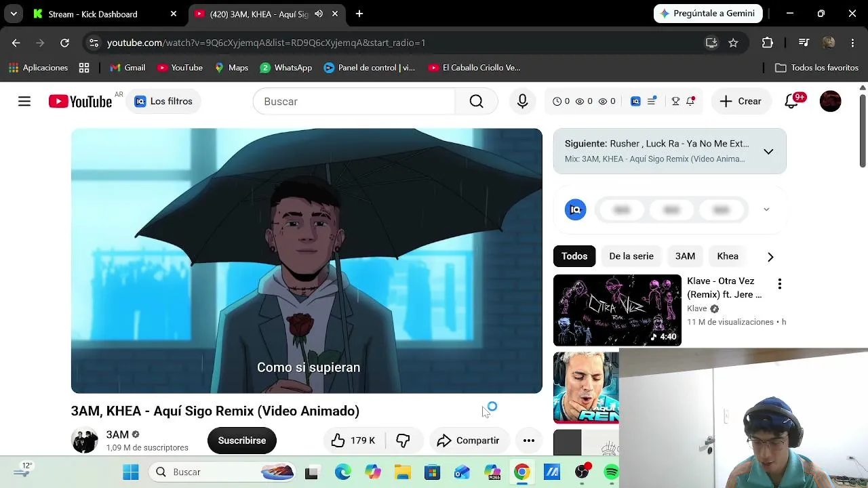Open the account avatar menu on YouTube
The width and height of the screenshot is (868, 488).
[x=831, y=101]
